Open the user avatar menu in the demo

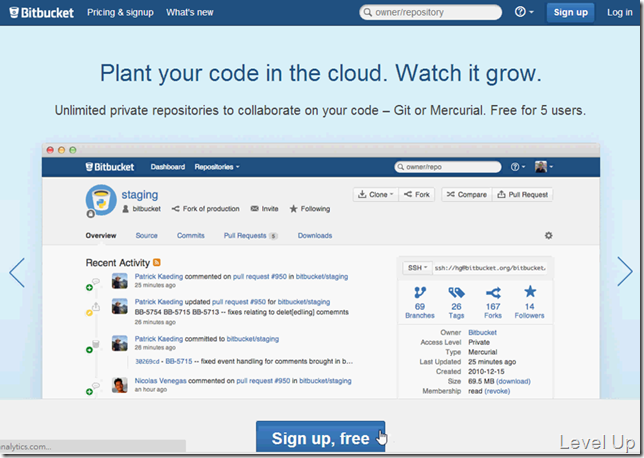point(544,167)
